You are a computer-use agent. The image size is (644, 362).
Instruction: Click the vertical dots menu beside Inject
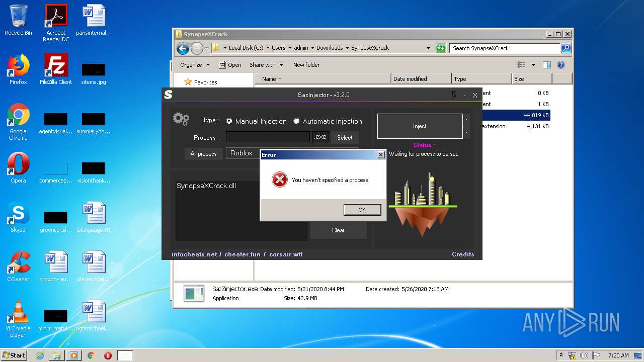[x=467, y=126]
